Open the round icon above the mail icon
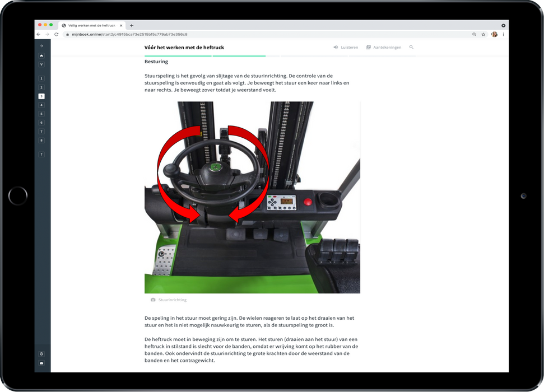Viewport: 544px width, 392px height. pos(41,354)
